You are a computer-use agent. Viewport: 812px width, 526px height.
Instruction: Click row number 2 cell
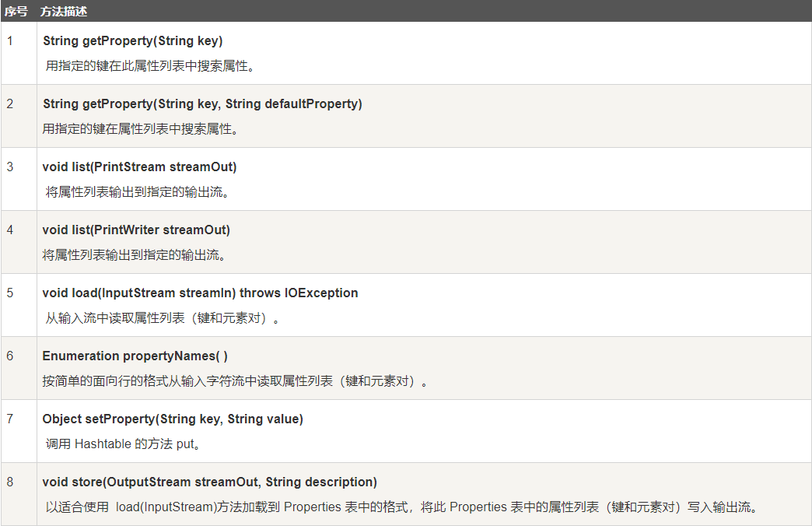[x=19, y=116]
